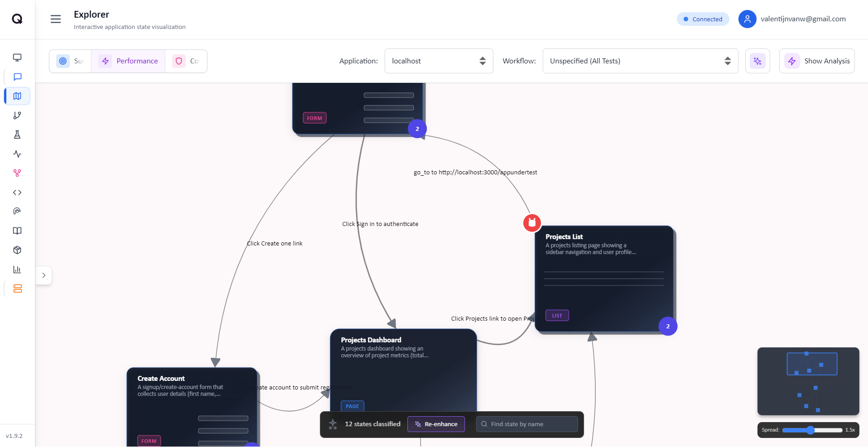Open the git branch view in sidebar
Image resolution: width=868 pixels, height=447 pixels.
(x=17, y=115)
